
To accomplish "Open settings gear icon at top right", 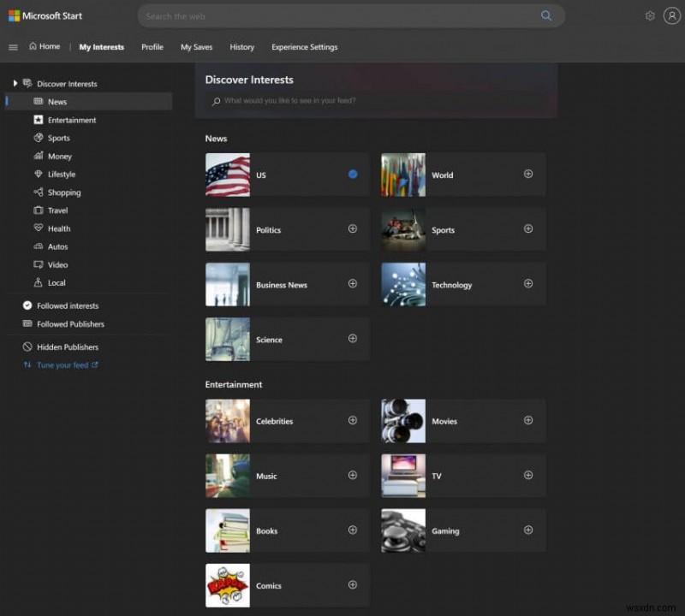I will (x=650, y=15).
